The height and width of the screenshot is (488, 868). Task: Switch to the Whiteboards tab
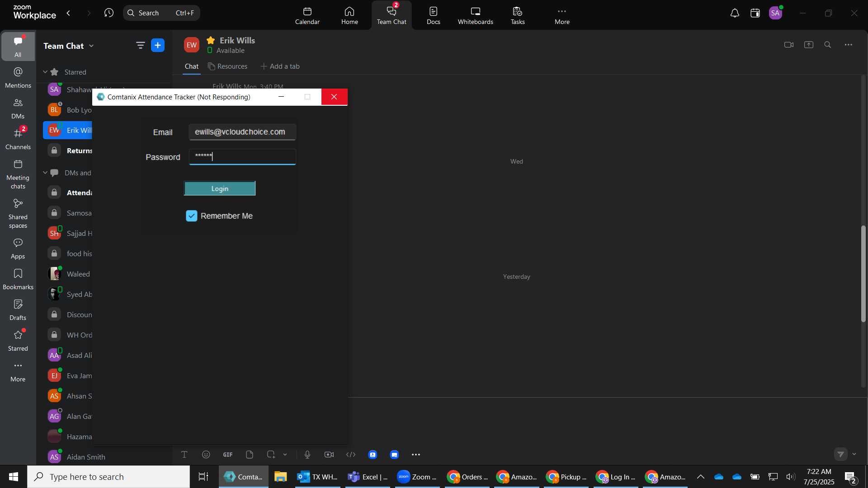point(476,16)
